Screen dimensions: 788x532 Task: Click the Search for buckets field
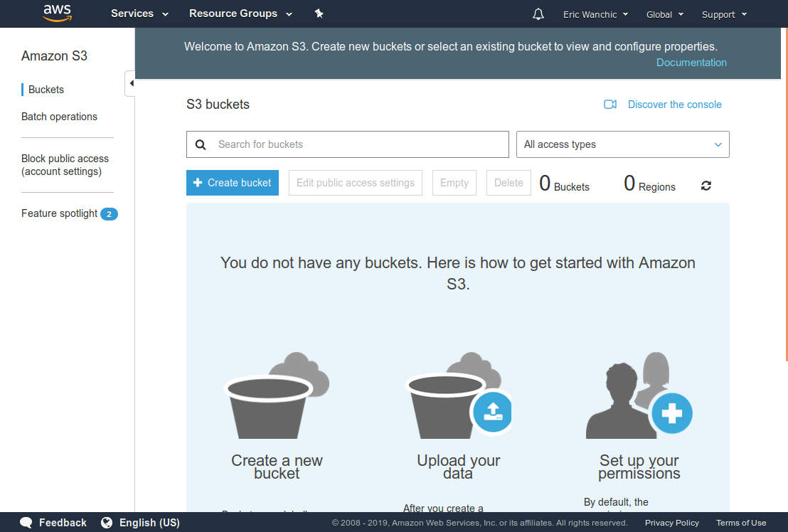click(x=347, y=144)
